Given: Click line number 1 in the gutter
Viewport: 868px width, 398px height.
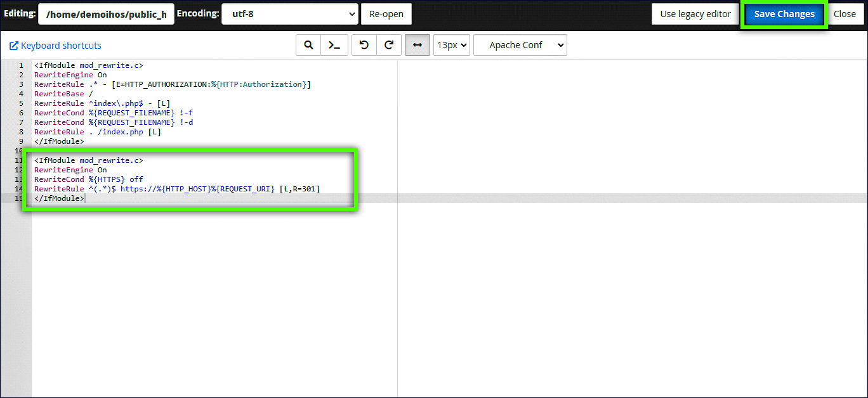Looking at the screenshot, I should coord(21,65).
